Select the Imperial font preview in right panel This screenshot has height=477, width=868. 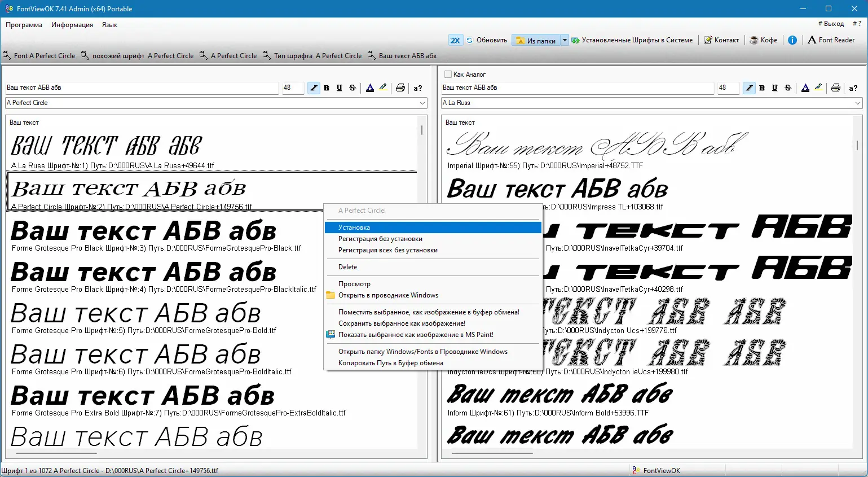(x=649, y=150)
